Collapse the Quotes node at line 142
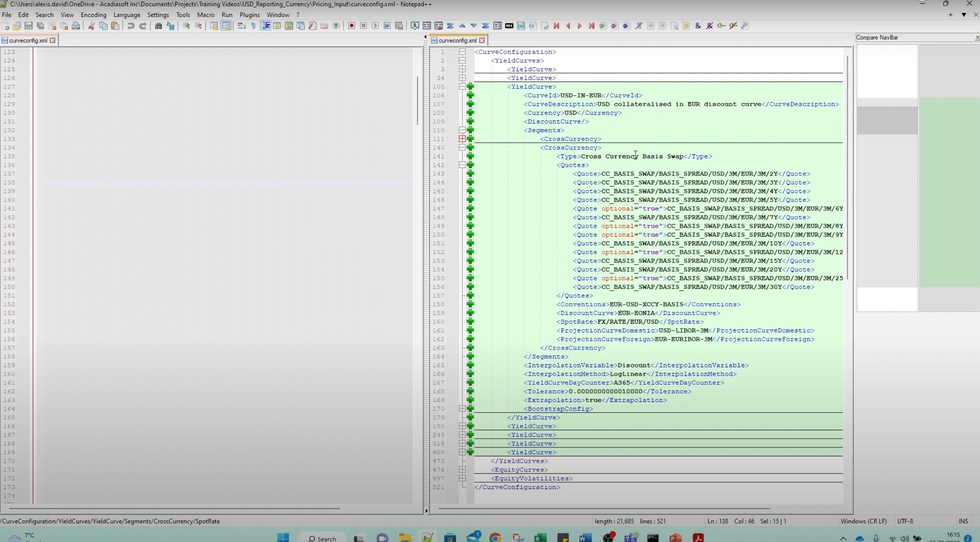Viewport: 980px width, 542px height. [x=462, y=165]
